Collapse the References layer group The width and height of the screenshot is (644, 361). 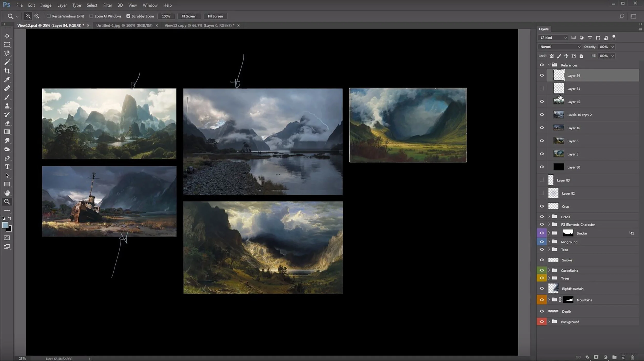tap(549, 65)
